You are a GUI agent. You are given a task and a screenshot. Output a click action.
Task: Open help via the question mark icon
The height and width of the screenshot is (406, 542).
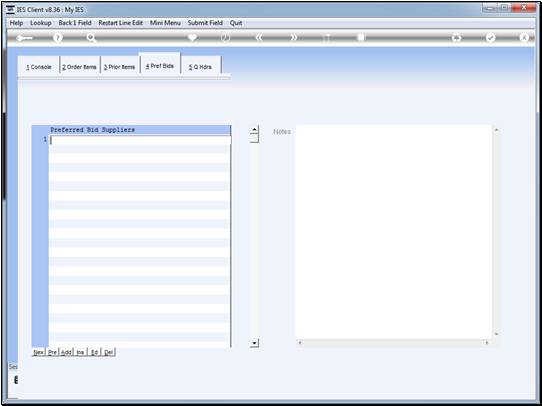58,38
